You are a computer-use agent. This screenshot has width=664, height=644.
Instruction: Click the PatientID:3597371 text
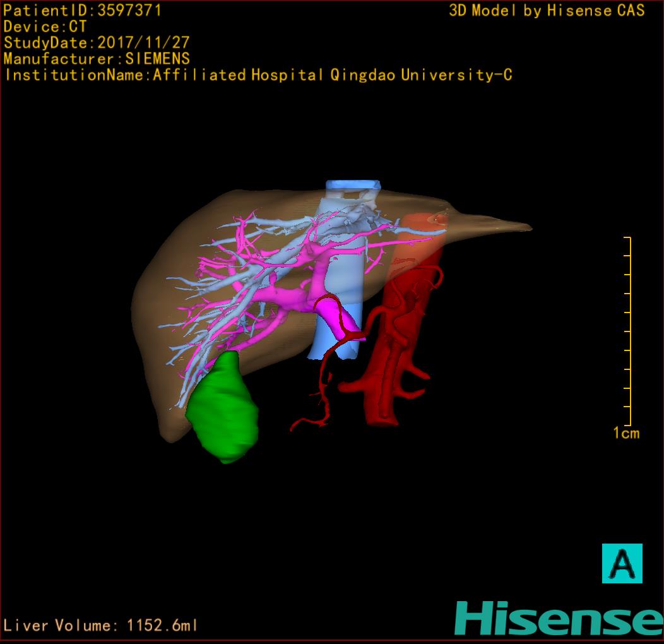pyautogui.click(x=82, y=11)
